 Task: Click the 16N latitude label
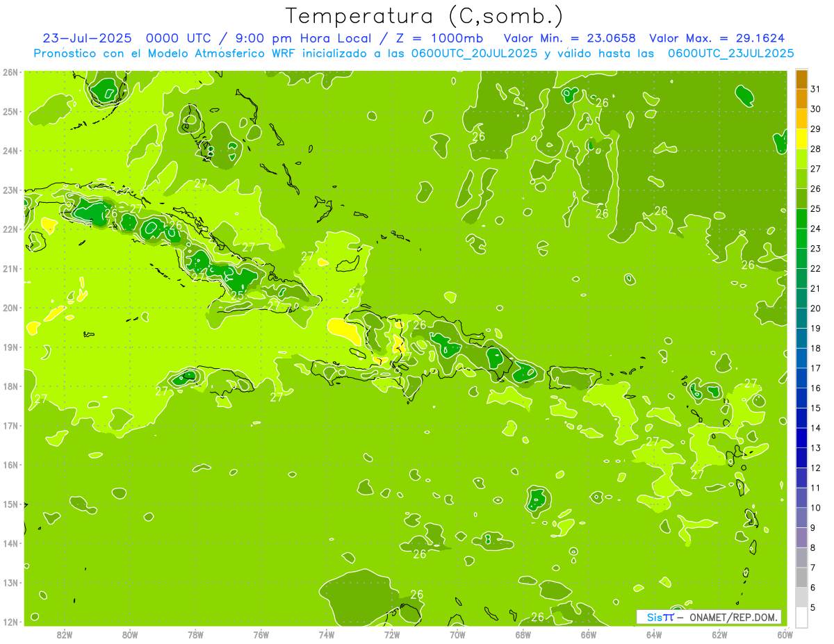tap(10, 464)
